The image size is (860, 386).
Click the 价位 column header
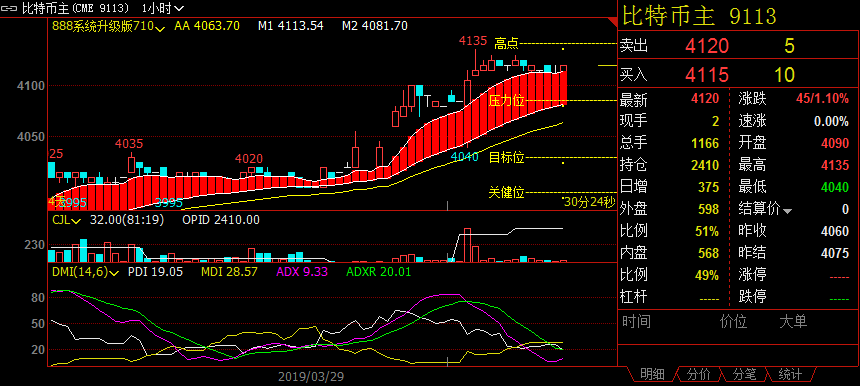click(x=734, y=321)
